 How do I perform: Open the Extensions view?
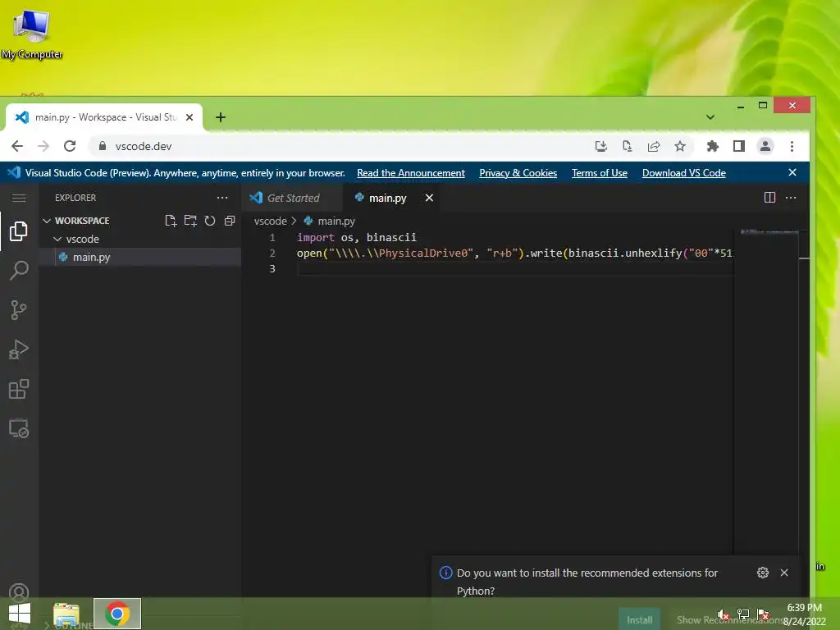pos(19,389)
